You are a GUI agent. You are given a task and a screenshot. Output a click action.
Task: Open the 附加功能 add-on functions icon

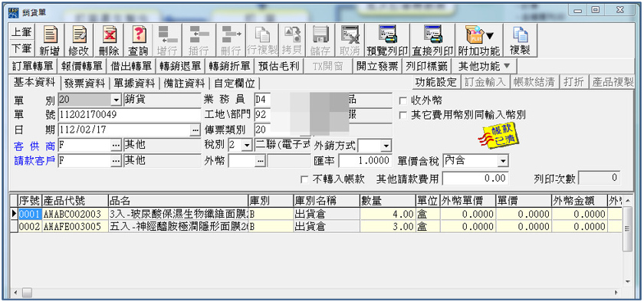pos(478,40)
